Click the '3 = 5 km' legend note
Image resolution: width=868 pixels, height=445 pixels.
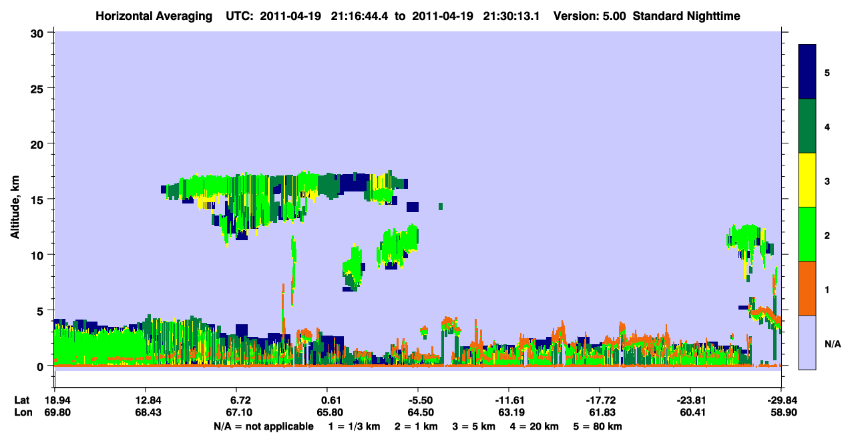tap(474, 426)
